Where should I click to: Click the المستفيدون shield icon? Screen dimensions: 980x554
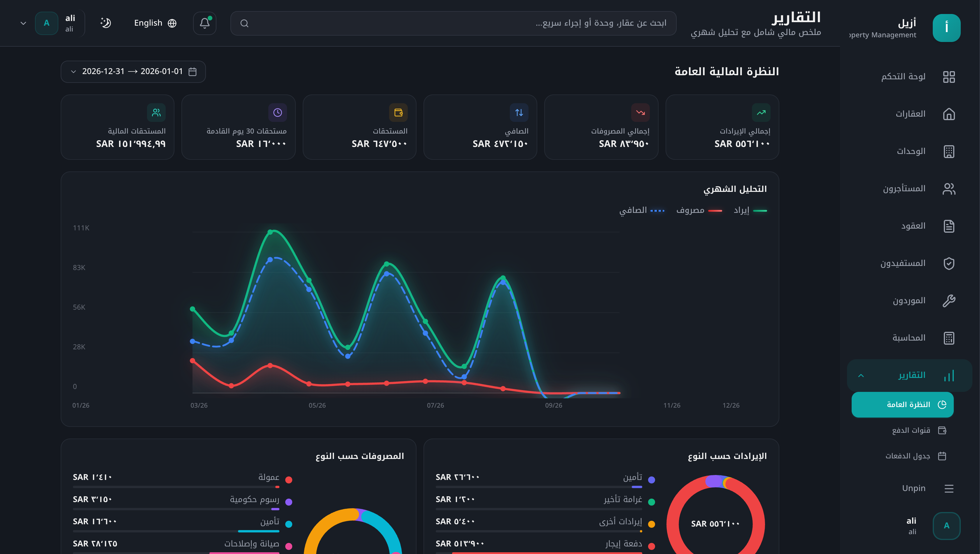949,263
